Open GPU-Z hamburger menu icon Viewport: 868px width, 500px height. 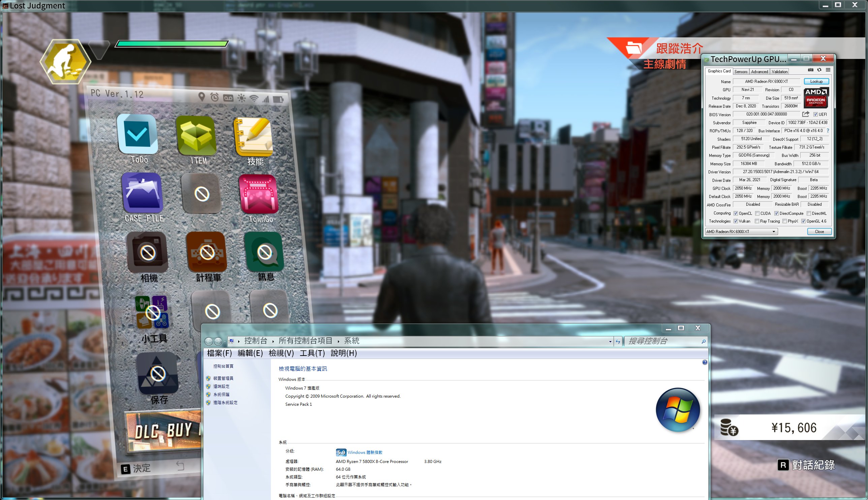828,70
